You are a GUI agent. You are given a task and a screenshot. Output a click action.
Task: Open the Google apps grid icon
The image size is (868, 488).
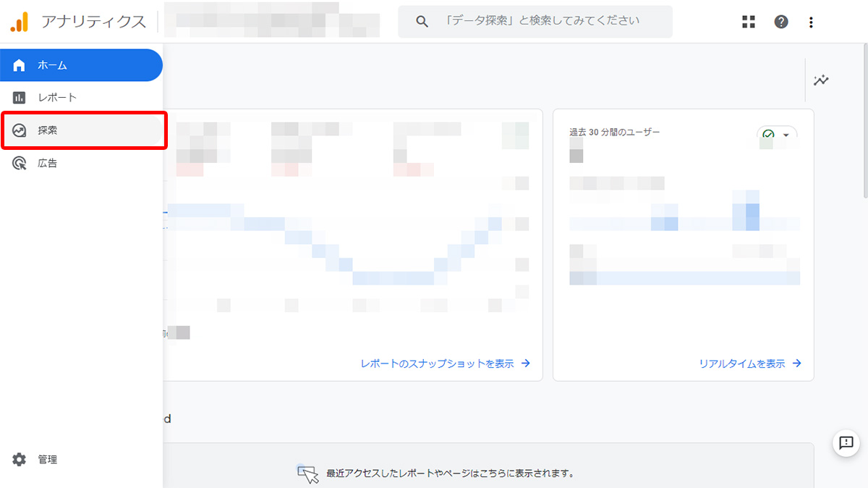point(749,22)
